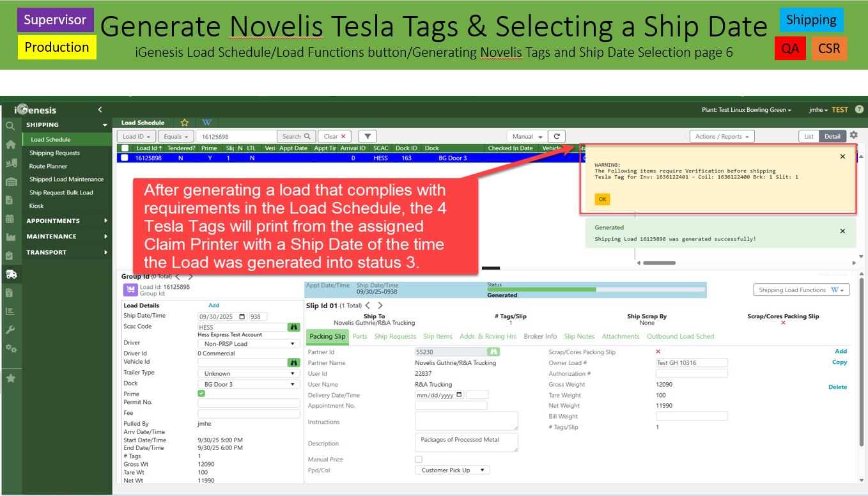Select the shipping truck icon in the left rail
The width and height of the screenshot is (868, 496).
10,274
